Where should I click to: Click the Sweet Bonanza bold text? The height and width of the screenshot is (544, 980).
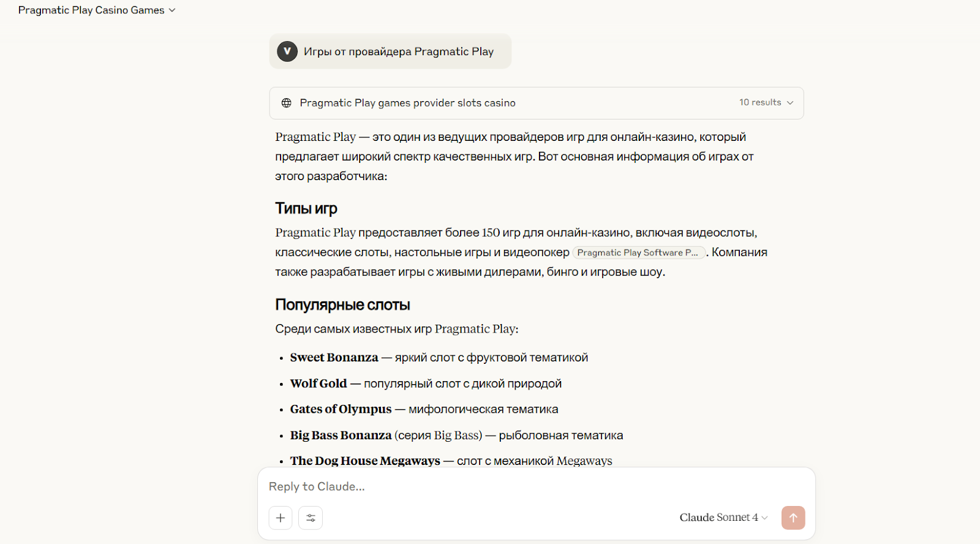(334, 357)
